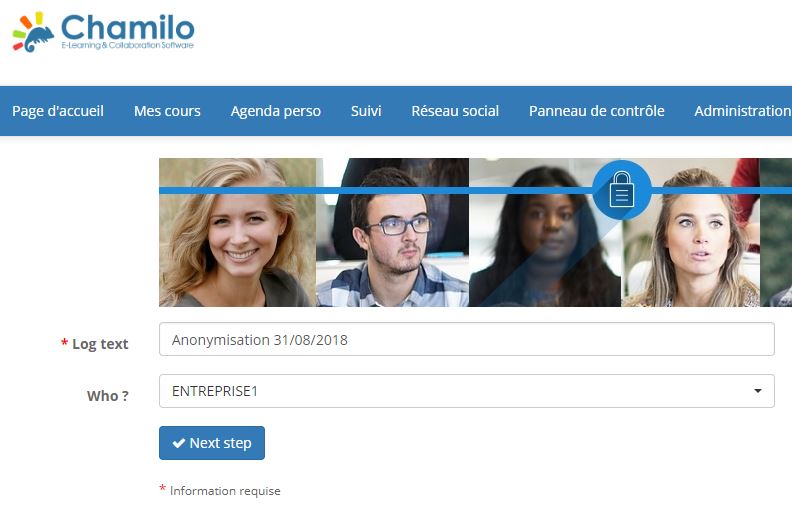The height and width of the screenshot is (522, 792).
Task: Go to Mes cours
Action: tap(167, 111)
